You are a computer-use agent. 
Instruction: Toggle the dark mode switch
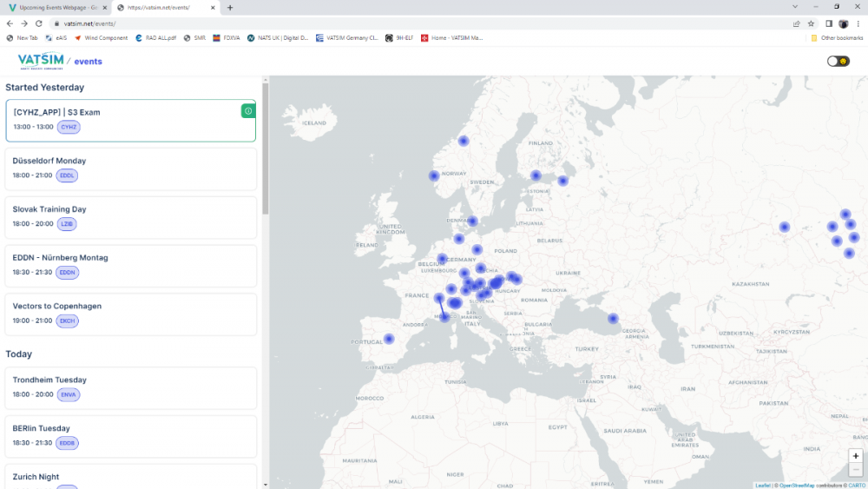tap(838, 62)
